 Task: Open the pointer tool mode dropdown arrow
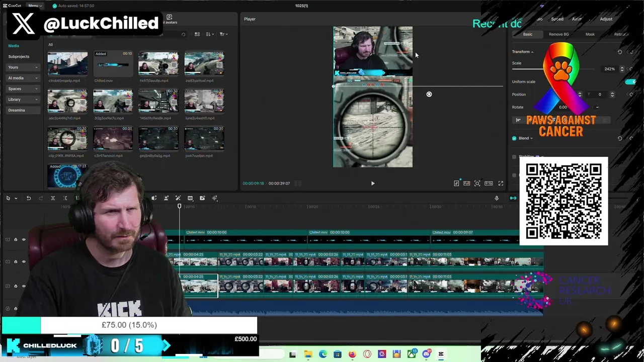tap(16, 198)
